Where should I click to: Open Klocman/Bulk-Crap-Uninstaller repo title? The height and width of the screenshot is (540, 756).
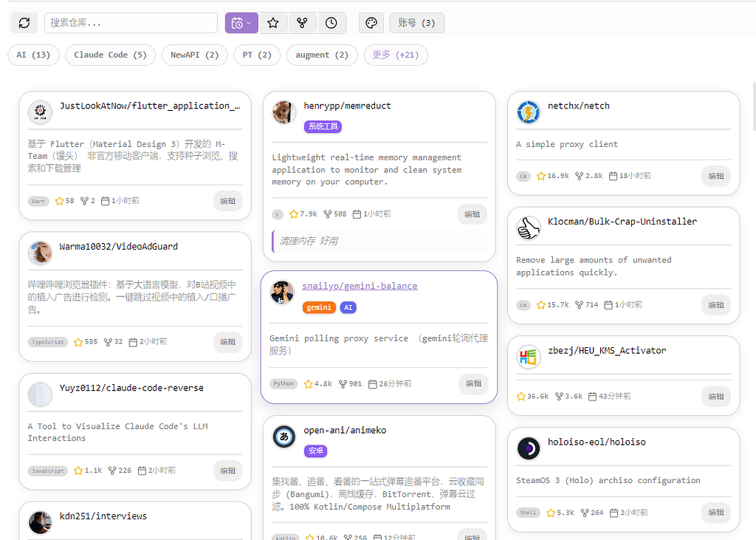[622, 222]
